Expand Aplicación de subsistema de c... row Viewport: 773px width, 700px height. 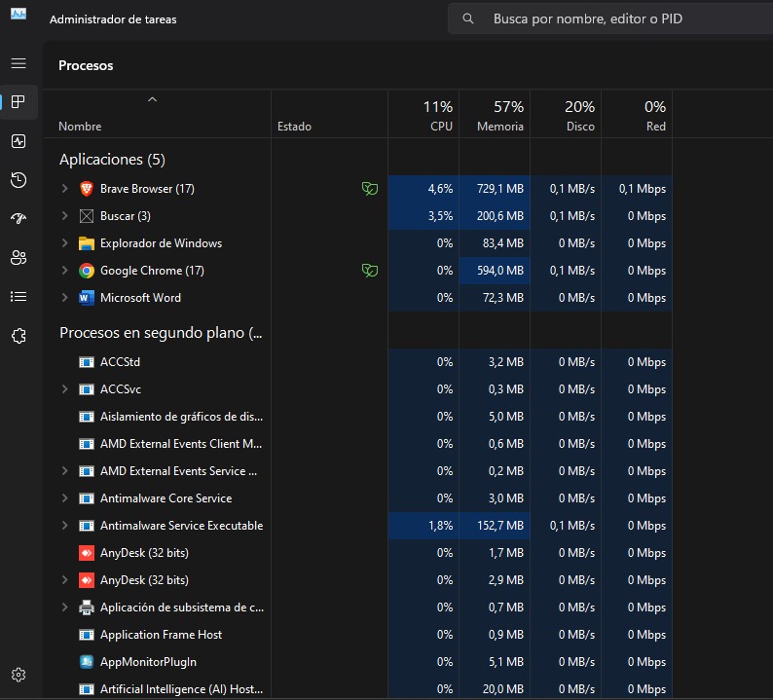(x=64, y=608)
